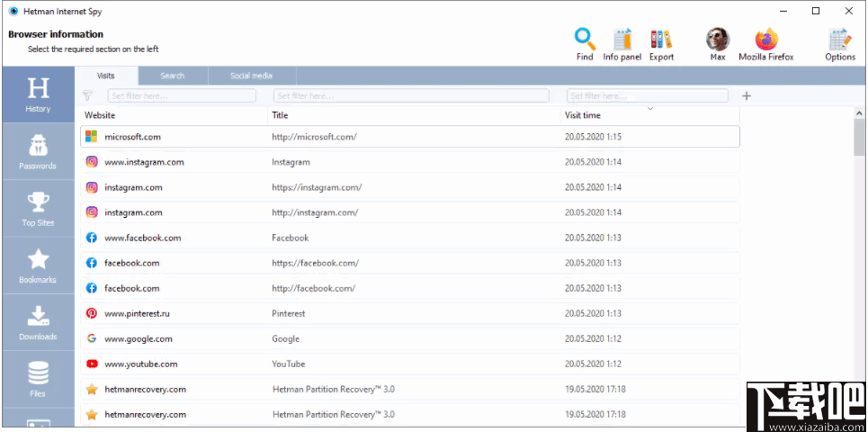Click the filter funnel icon
Viewport: 868px width, 432px height.
click(87, 95)
